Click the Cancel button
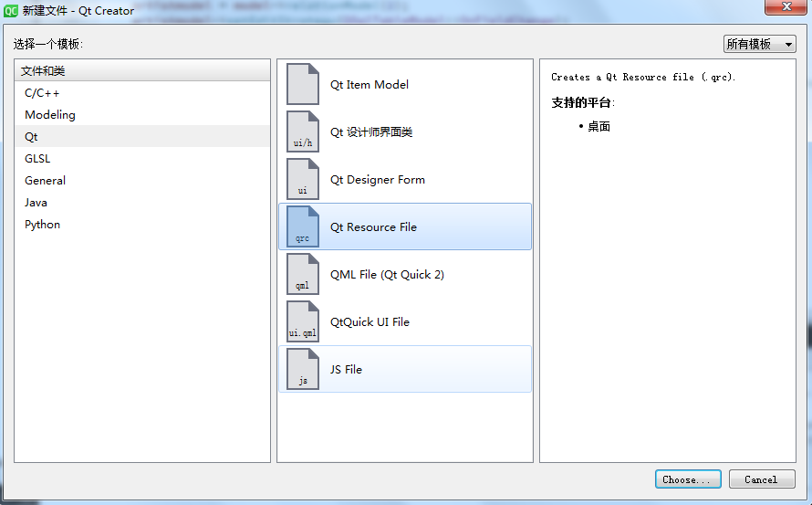This screenshot has width=812, height=505. [x=761, y=479]
